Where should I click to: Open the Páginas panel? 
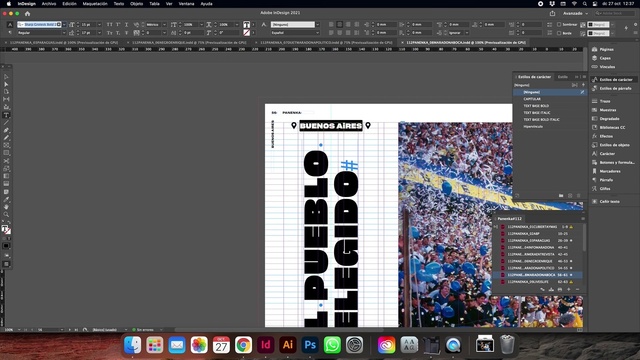tap(603, 49)
